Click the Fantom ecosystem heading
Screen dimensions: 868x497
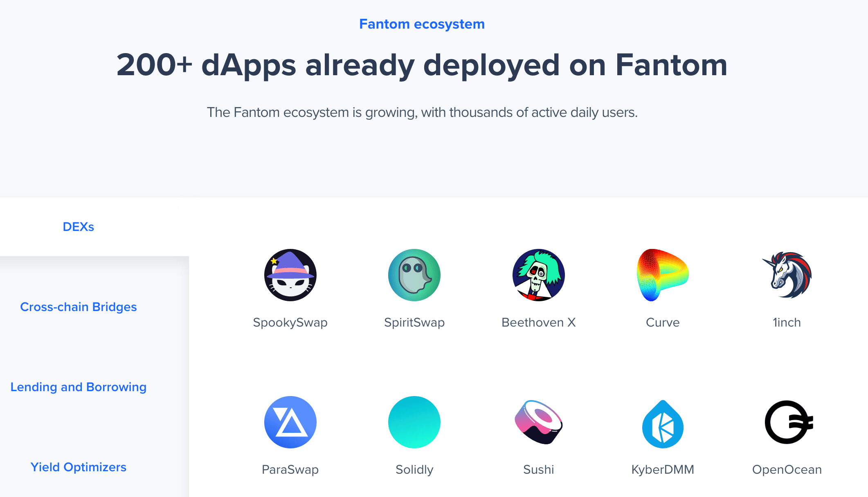click(x=422, y=24)
